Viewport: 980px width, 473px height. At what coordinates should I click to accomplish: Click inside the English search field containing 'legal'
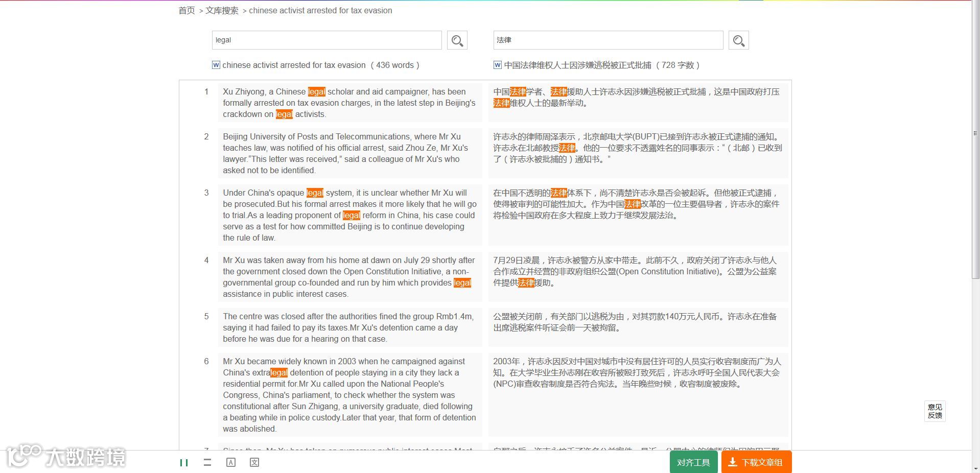[327, 40]
